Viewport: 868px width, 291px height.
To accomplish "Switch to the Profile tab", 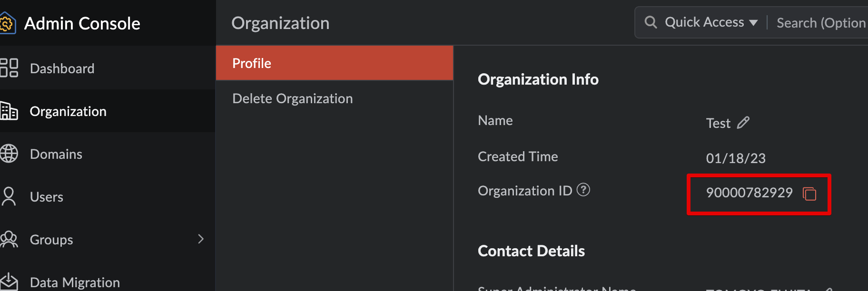I will point(334,63).
